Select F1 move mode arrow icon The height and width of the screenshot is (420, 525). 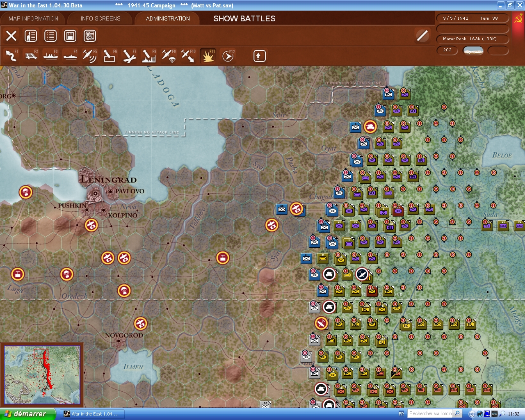point(11,56)
